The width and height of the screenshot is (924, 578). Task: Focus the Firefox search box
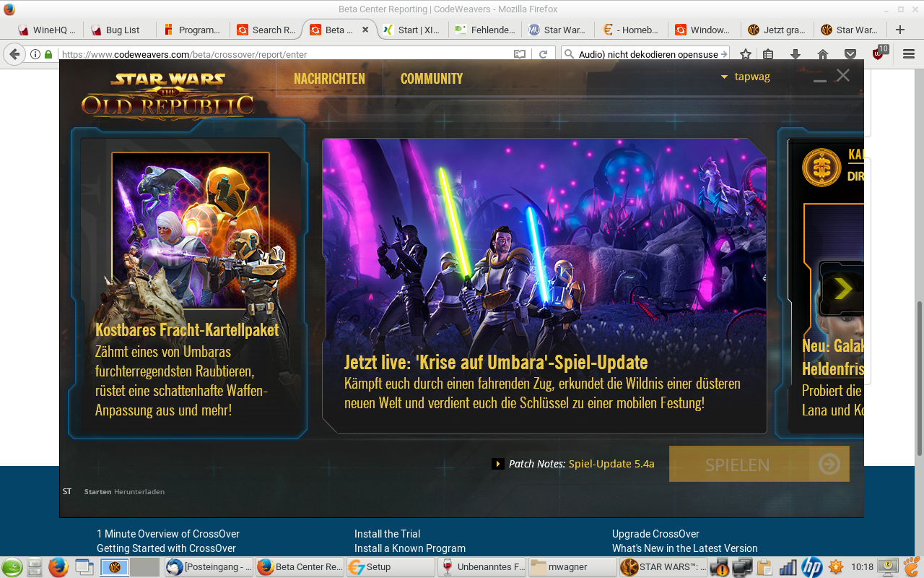coord(647,54)
